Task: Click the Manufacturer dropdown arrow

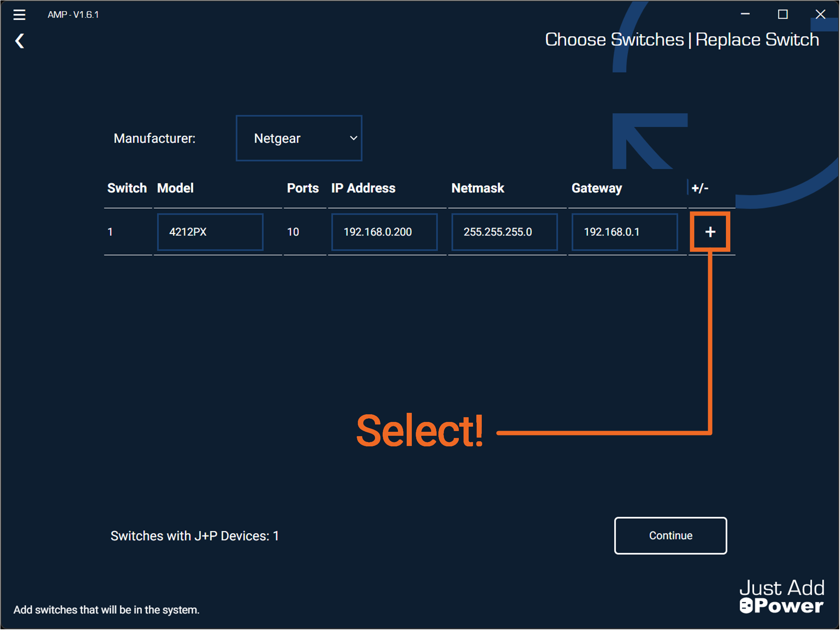Action: pos(353,138)
